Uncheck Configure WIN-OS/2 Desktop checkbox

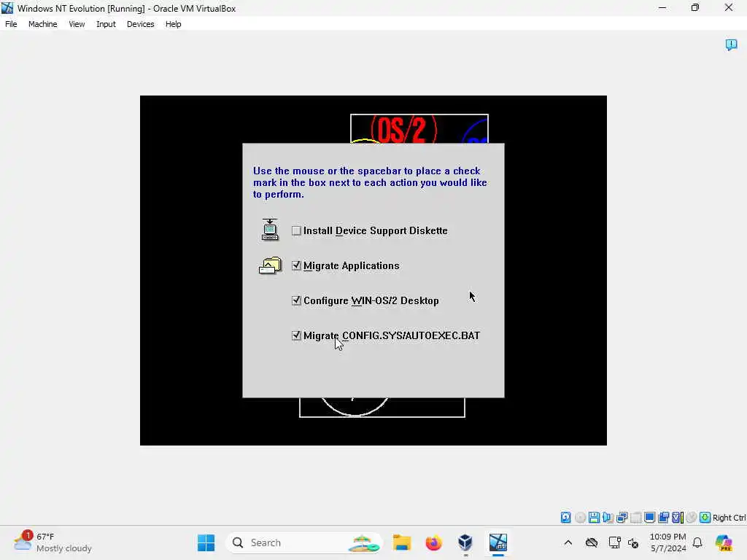[x=296, y=300]
